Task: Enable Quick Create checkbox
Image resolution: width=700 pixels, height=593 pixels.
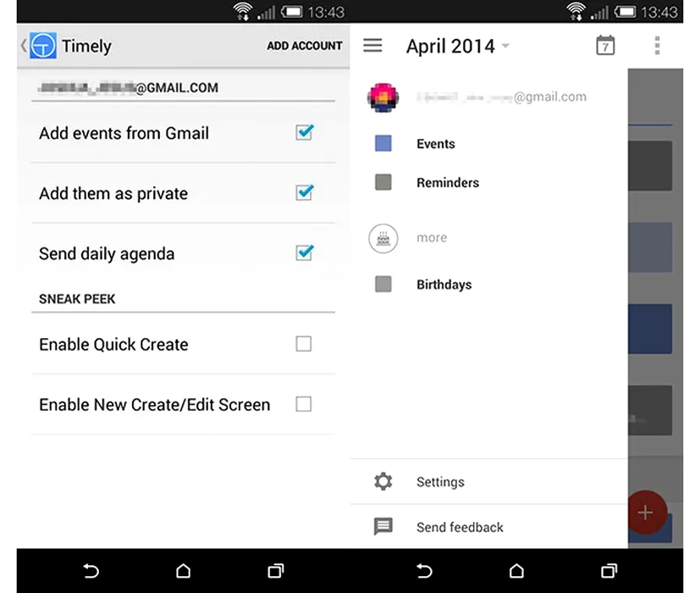Action: [x=303, y=344]
